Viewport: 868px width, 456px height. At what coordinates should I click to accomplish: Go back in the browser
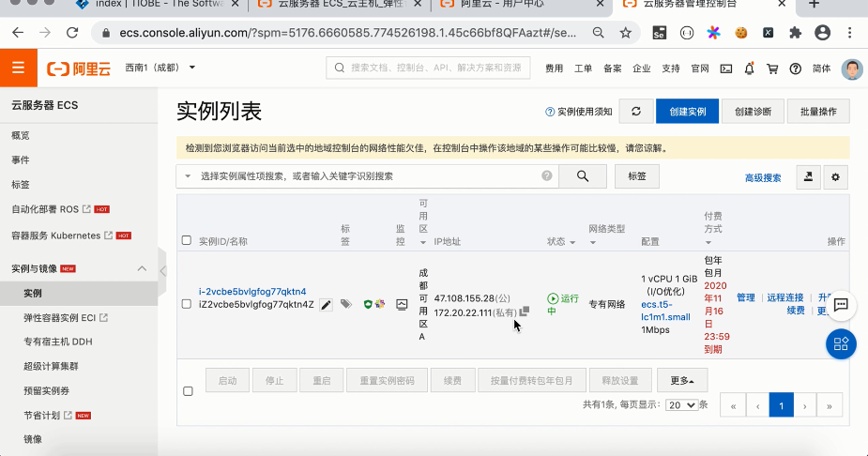click(x=18, y=33)
